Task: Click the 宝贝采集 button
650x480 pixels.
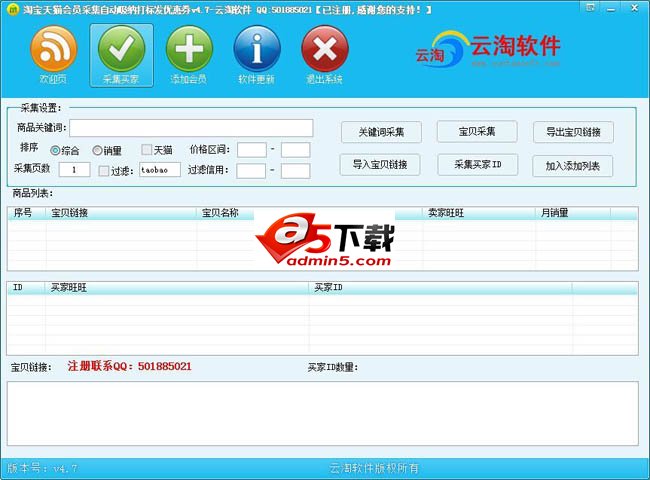Action: click(x=477, y=132)
